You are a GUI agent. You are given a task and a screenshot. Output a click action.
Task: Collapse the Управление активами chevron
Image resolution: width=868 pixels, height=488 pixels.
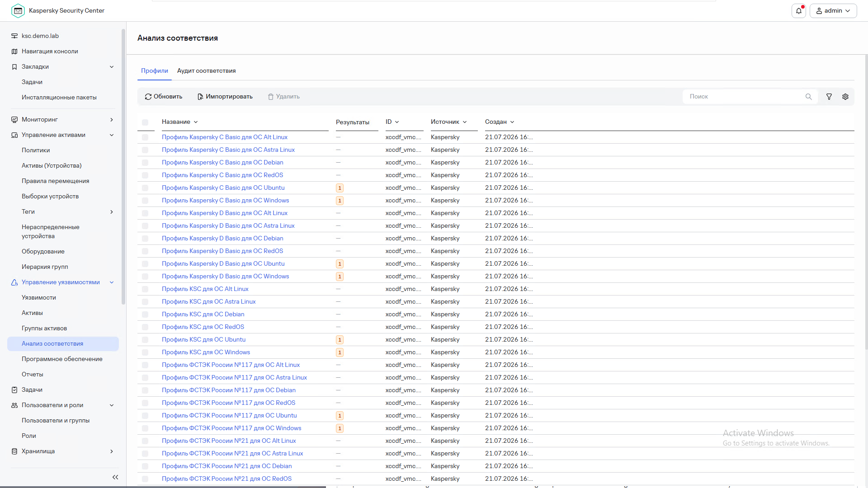[112, 135]
